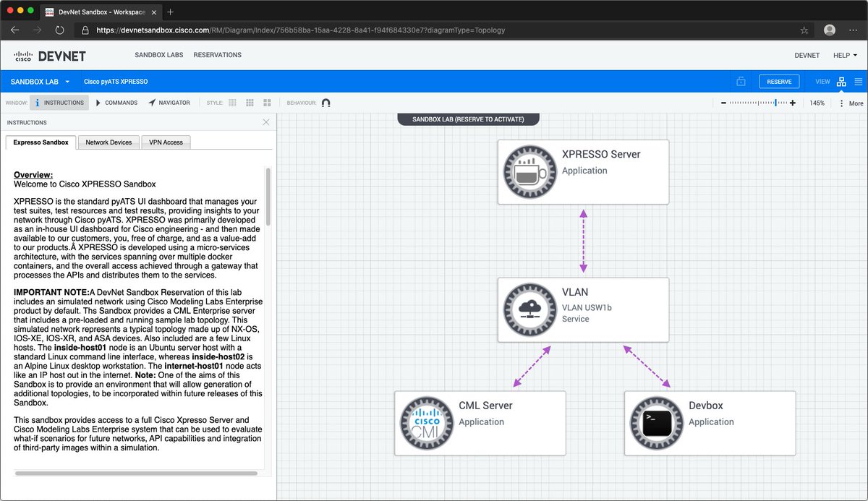Click the XPRESSO Server application icon

(x=529, y=172)
